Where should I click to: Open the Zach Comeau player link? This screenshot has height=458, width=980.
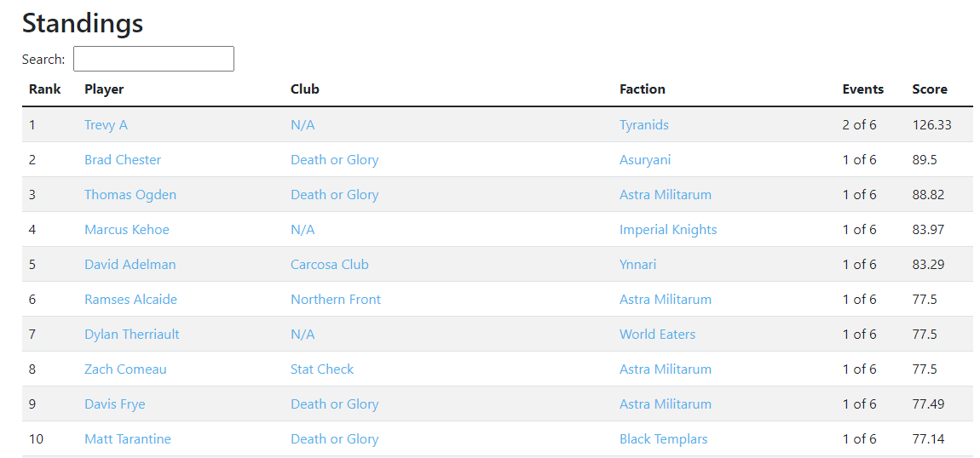point(125,369)
